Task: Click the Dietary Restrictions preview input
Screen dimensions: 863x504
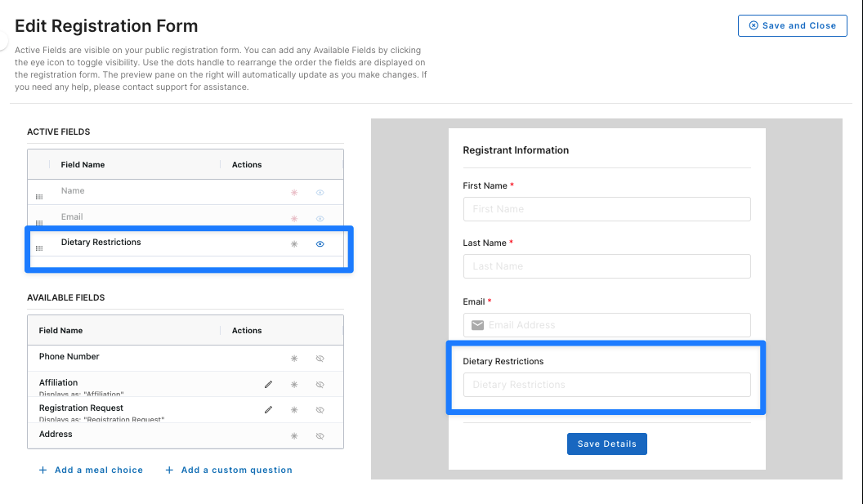Action: (607, 385)
